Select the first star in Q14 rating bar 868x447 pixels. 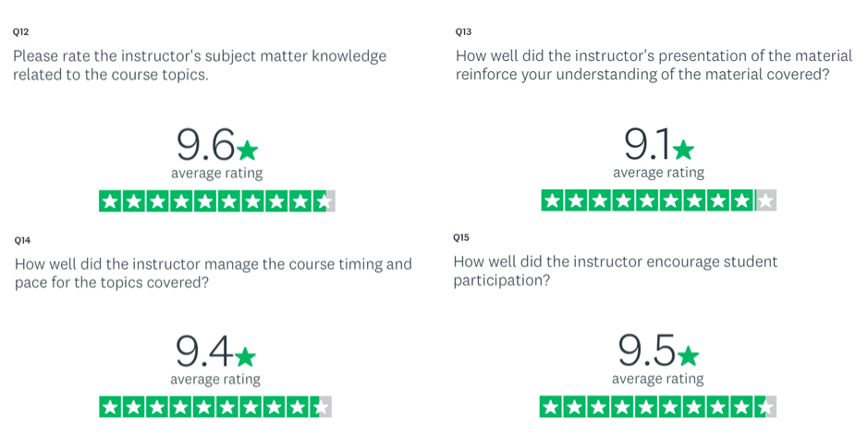pyautogui.click(x=110, y=406)
